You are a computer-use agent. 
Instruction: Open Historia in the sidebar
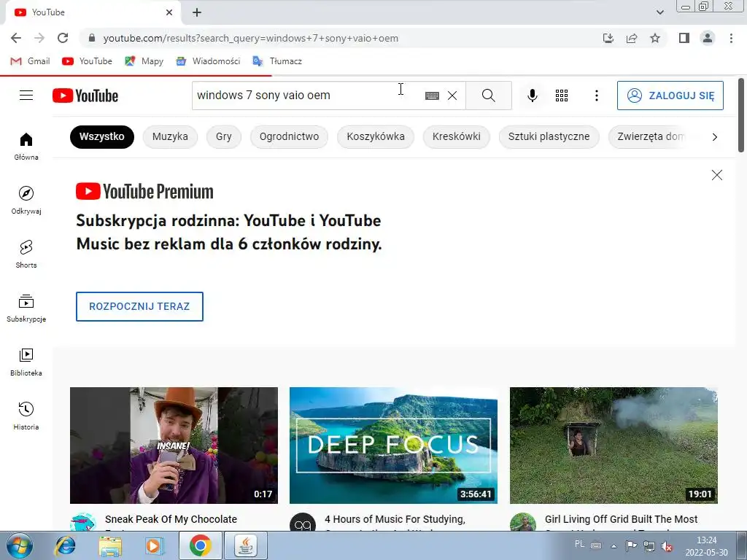26,416
